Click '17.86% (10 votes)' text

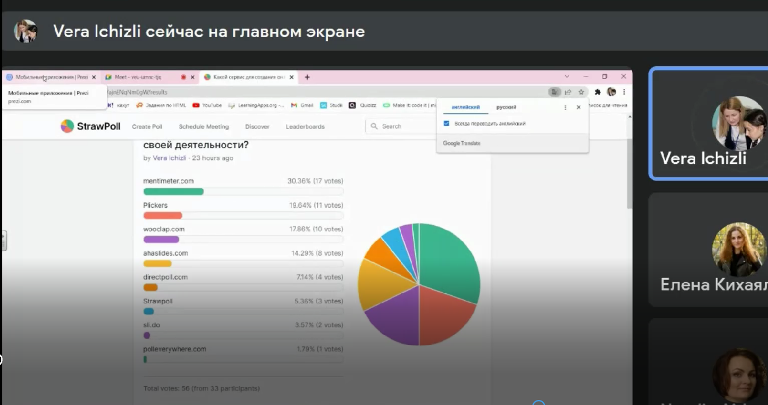click(316, 229)
